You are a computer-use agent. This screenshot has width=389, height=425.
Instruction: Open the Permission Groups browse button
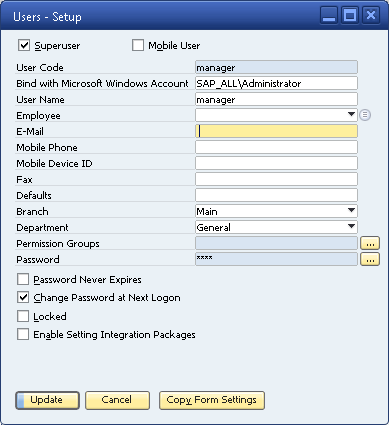click(370, 244)
